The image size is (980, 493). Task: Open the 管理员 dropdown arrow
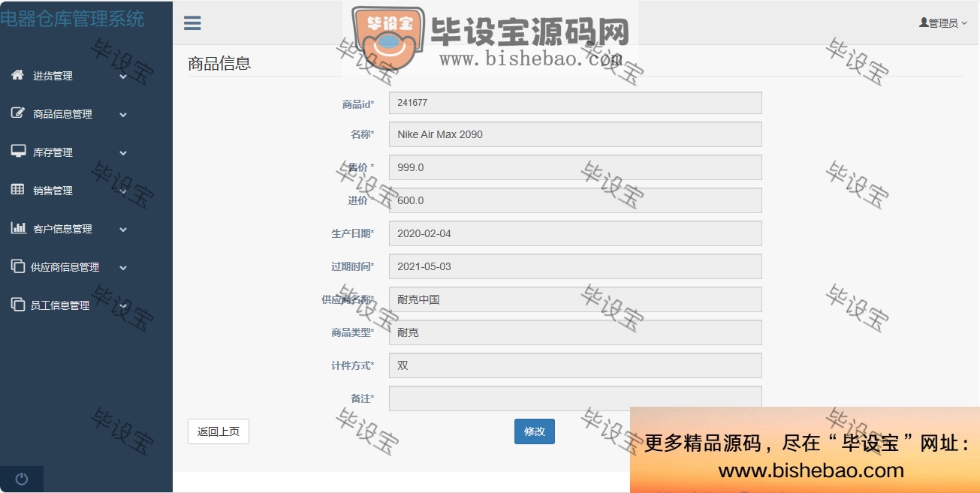pos(964,23)
